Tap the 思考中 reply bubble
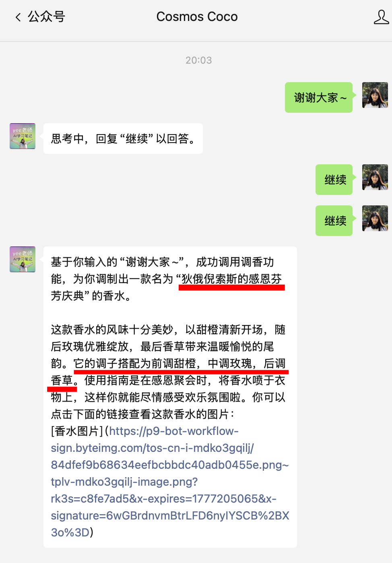Viewport: 392px width, 563px height. [x=123, y=139]
